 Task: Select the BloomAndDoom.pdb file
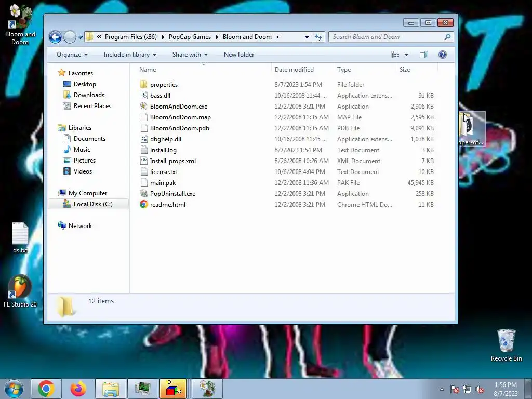pyautogui.click(x=179, y=128)
